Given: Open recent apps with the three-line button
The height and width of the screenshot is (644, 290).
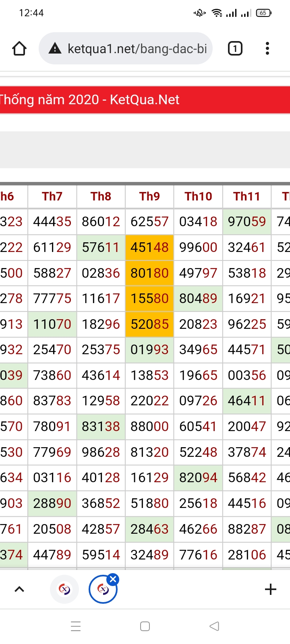Looking at the screenshot, I should tap(76, 626).
